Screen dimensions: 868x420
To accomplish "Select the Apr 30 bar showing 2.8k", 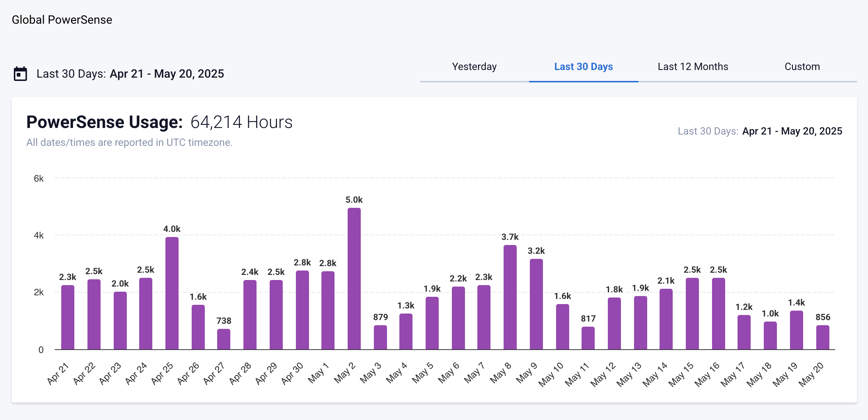I will click(302, 310).
